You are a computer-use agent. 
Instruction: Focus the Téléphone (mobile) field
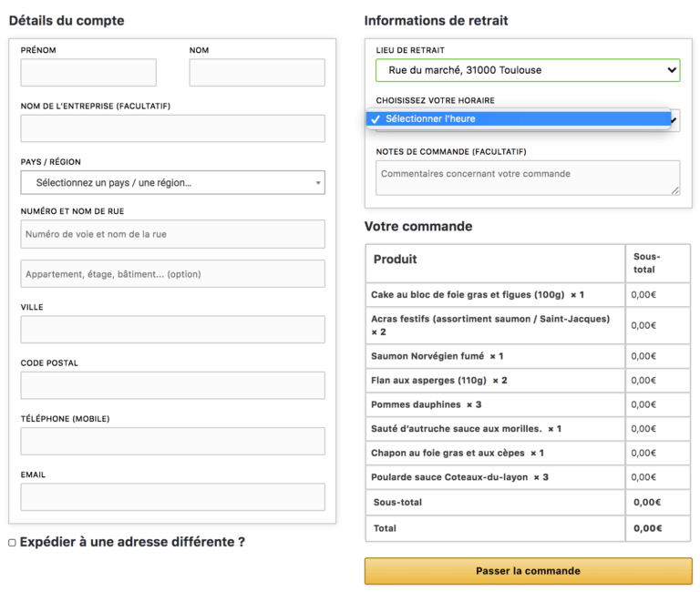click(173, 441)
